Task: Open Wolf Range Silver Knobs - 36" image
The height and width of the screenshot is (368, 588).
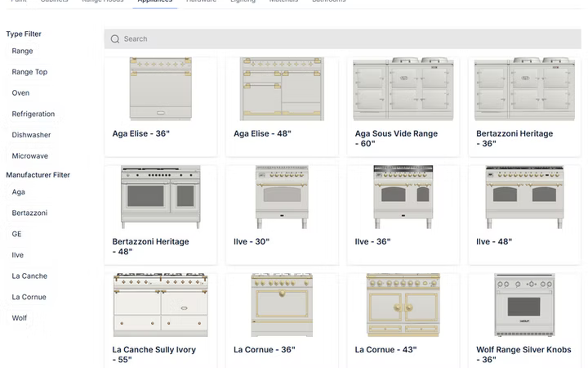Action: [x=524, y=305]
